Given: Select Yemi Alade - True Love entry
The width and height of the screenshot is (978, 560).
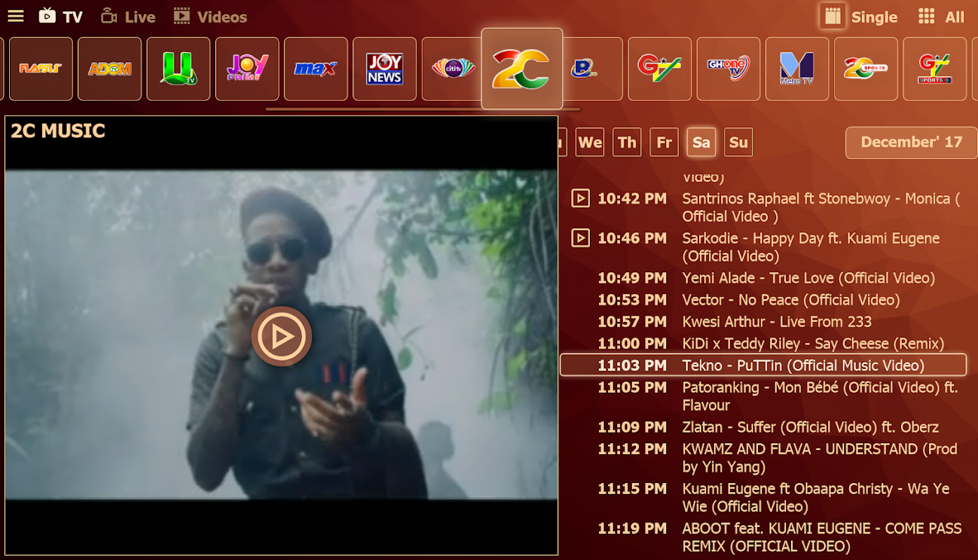Looking at the screenshot, I should click(x=808, y=278).
